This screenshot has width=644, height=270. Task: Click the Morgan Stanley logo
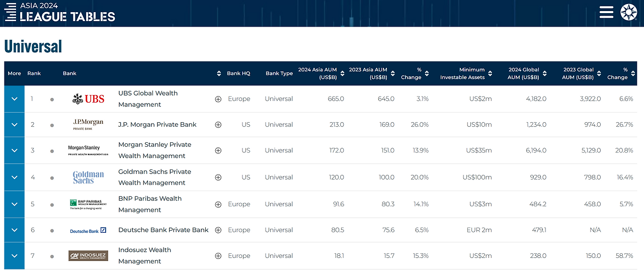[88, 150]
